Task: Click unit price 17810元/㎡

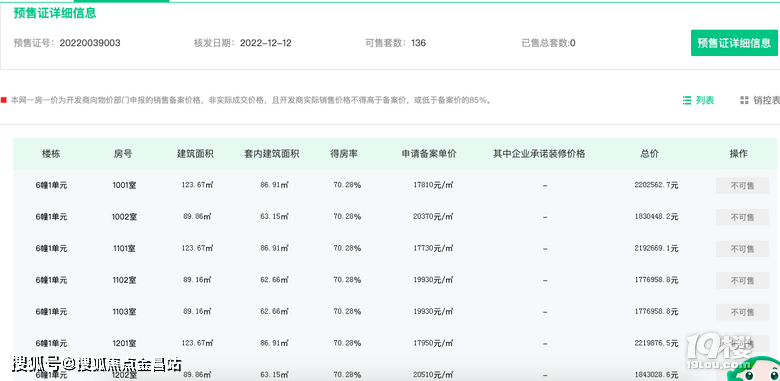Action: (433, 185)
